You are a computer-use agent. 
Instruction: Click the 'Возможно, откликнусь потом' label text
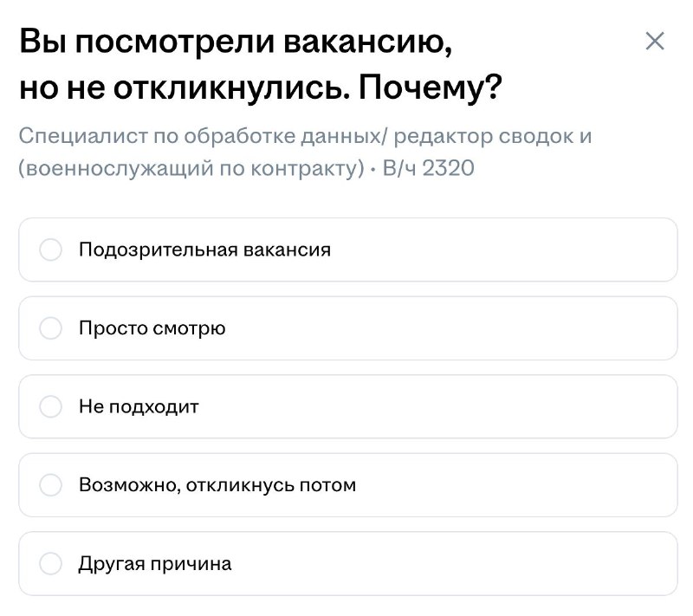point(217,485)
